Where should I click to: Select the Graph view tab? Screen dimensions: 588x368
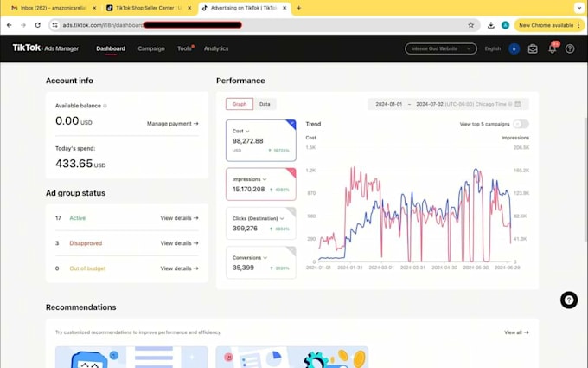pyautogui.click(x=240, y=104)
